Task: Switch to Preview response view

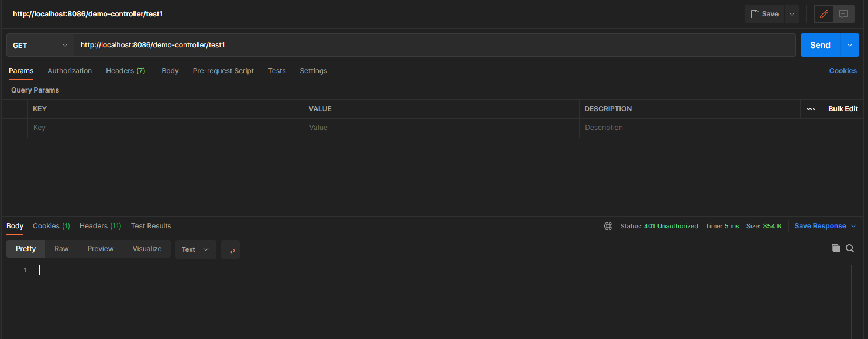Action: 101,249
